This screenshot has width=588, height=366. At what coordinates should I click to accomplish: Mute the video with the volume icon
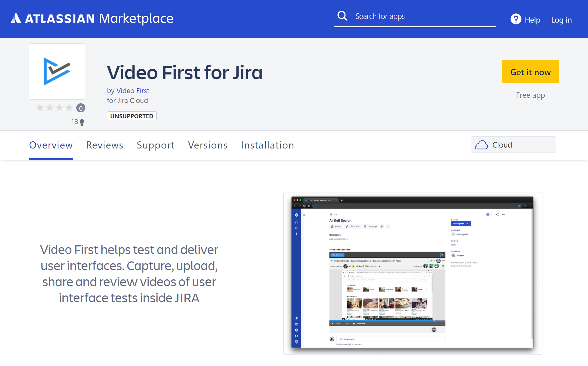tap(354, 323)
